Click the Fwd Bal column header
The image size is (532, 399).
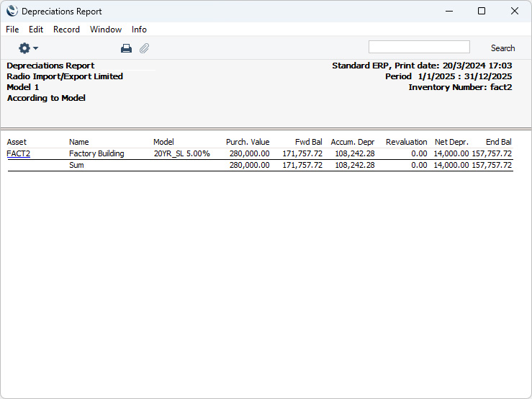308,142
